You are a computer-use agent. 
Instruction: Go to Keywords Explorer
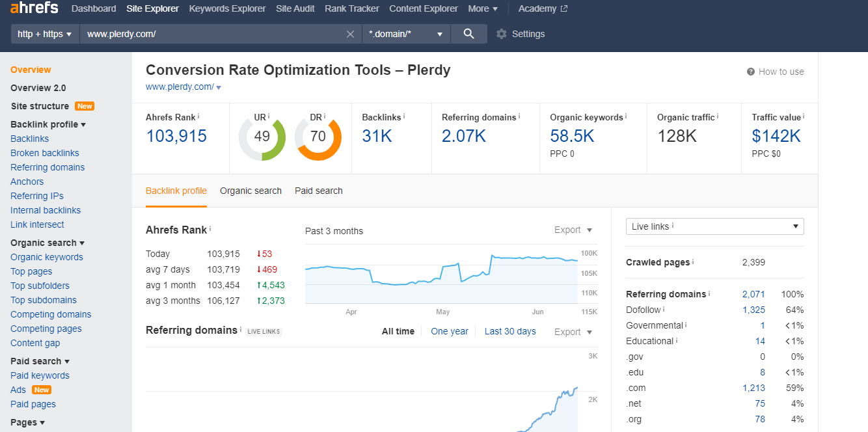click(x=228, y=8)
